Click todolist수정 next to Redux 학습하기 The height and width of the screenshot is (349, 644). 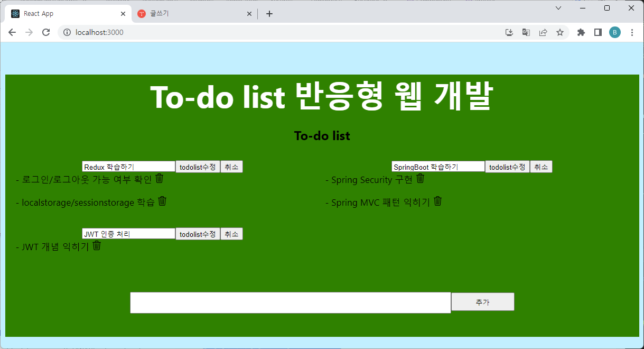tap(198, 167)
